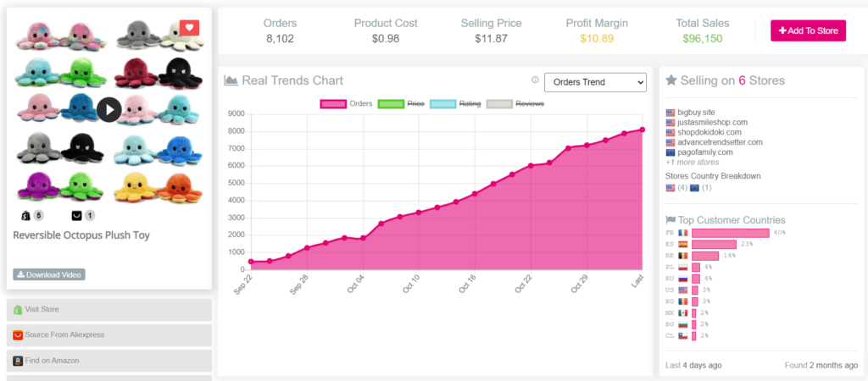Screen dimensions: 868x381
Task: Click Find on Amazon button
Action: (109, 361)
